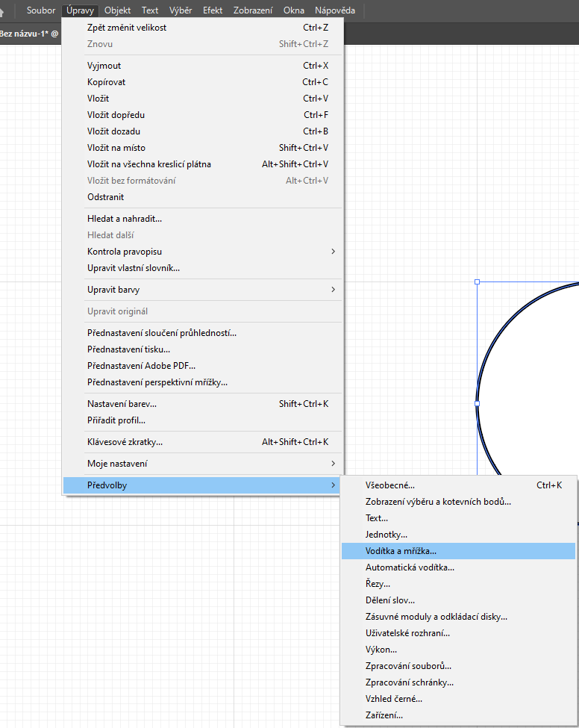Expand the Kontrola pravopisu submenu

(125, 252)
